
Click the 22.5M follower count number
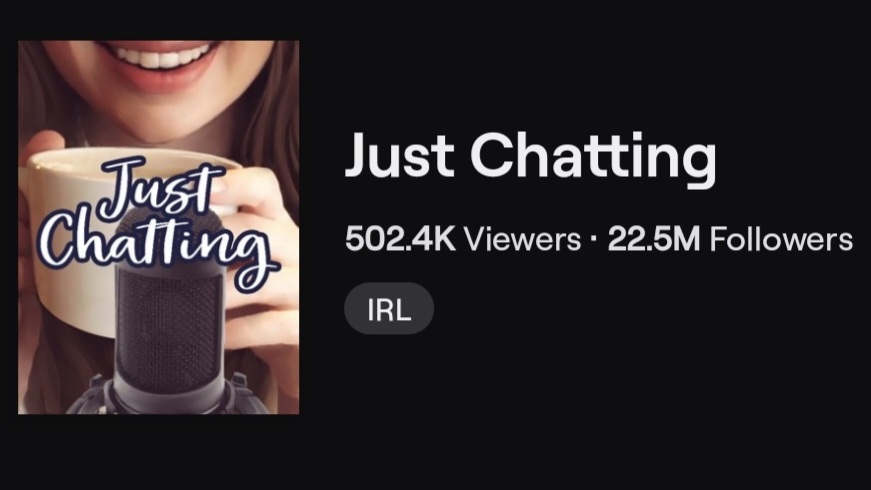[x=654, y=239]
